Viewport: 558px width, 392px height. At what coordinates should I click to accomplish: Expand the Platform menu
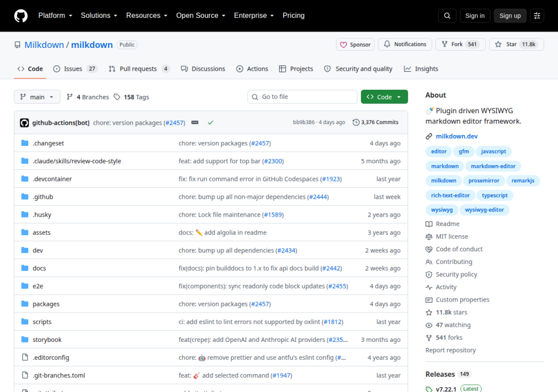[55, 16]
